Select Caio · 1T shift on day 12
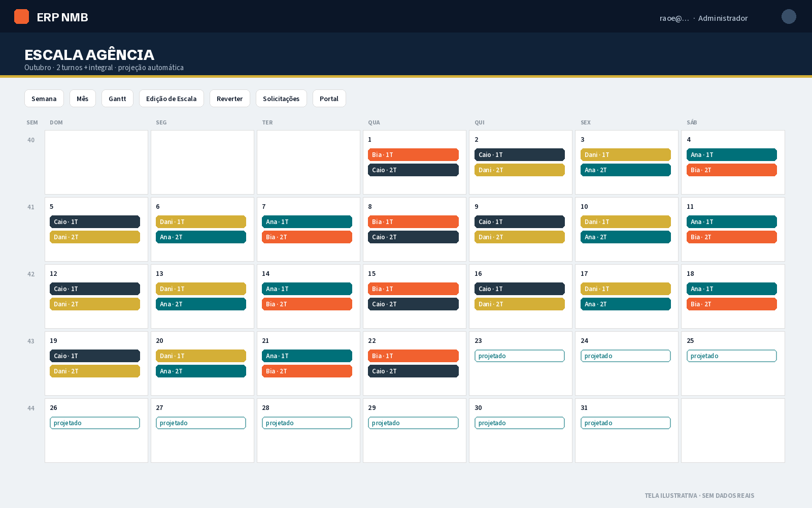Viewport: 812px width, 508px height. tap(95, 289)
